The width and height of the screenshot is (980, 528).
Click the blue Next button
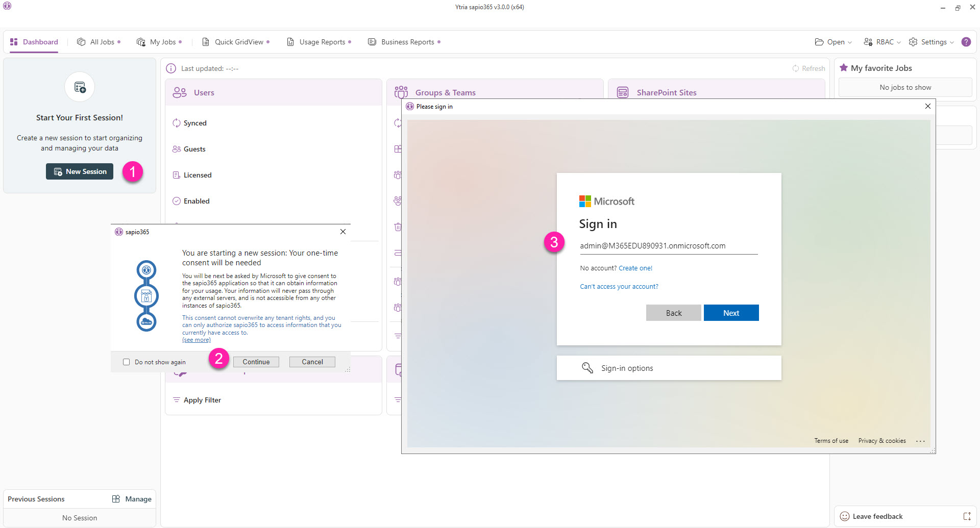[x=731, y=313]
